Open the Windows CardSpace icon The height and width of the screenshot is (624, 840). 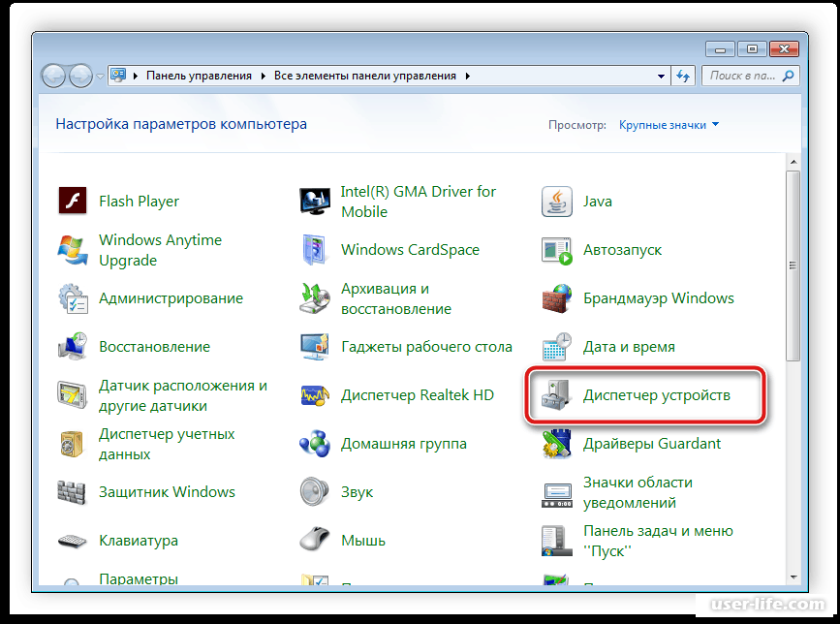point(315,250)
